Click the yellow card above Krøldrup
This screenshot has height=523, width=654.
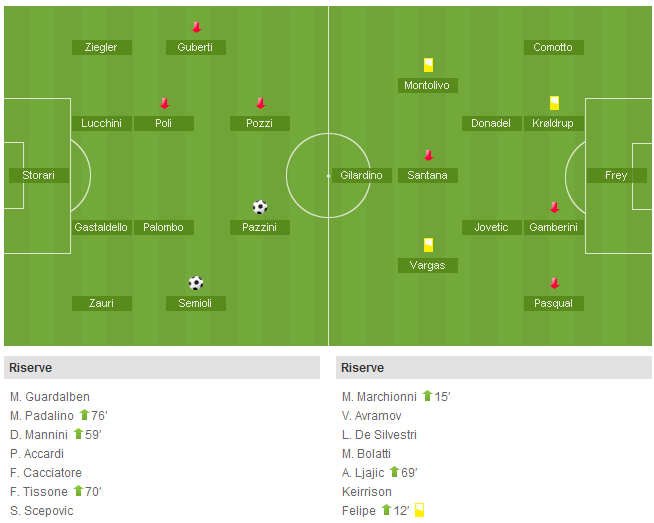click(554, 103)
